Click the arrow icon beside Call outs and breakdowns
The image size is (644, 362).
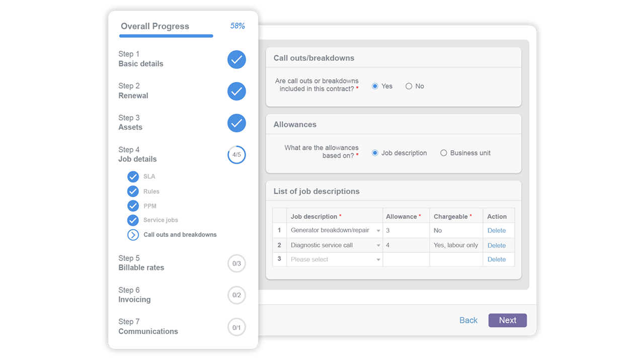coord(133,235)
